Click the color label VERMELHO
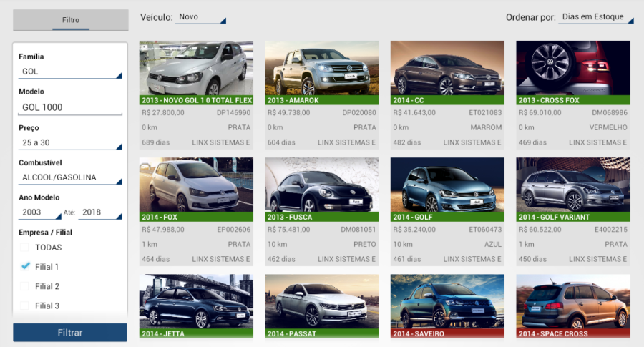The width and height of the screenshot is (644, 347). [x=609, y=128]
